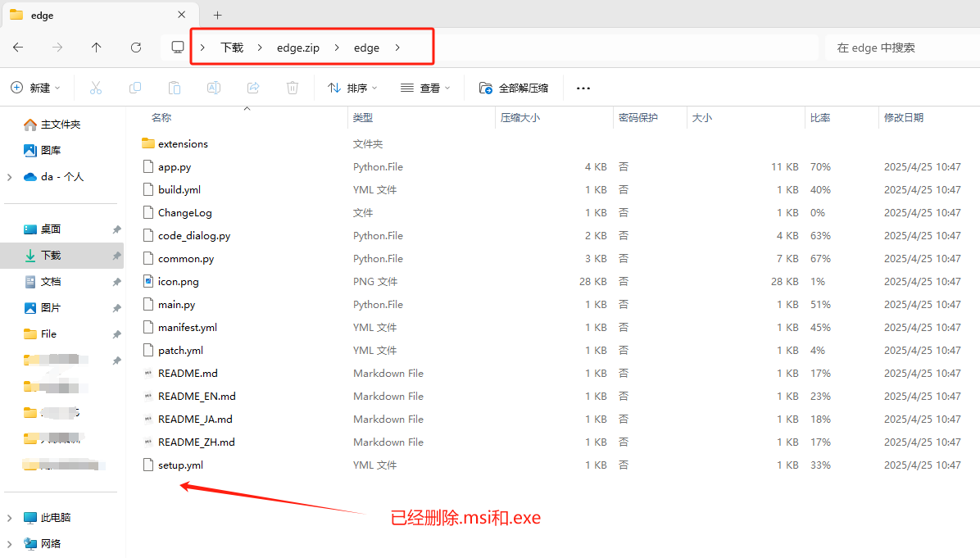Click the Rename icon in toolbar
The image size is (980, 558).
coord(214,88)
